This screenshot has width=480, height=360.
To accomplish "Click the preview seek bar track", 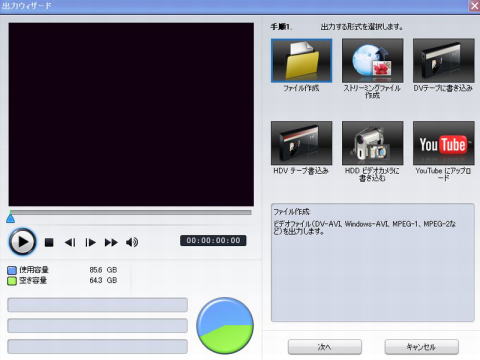I will point(131,212).
